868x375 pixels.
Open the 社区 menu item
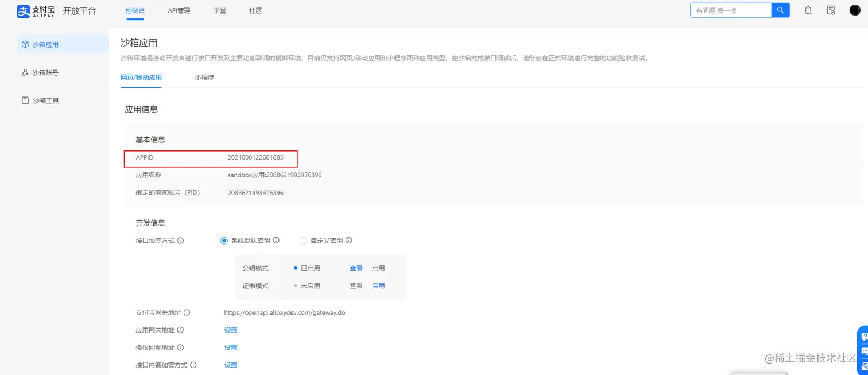pos(255,10)
